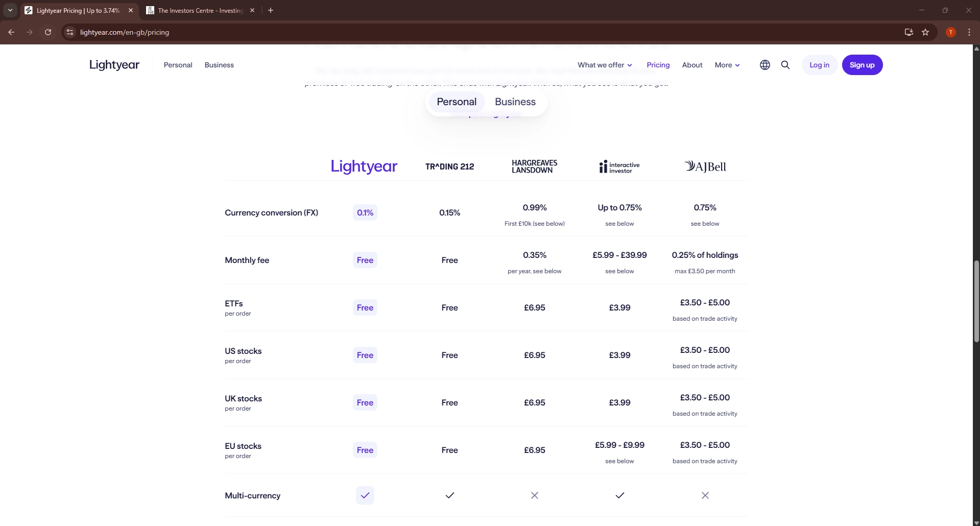
Task: Click the 'First £10k (see below)' note
Action: pos(534,224)
